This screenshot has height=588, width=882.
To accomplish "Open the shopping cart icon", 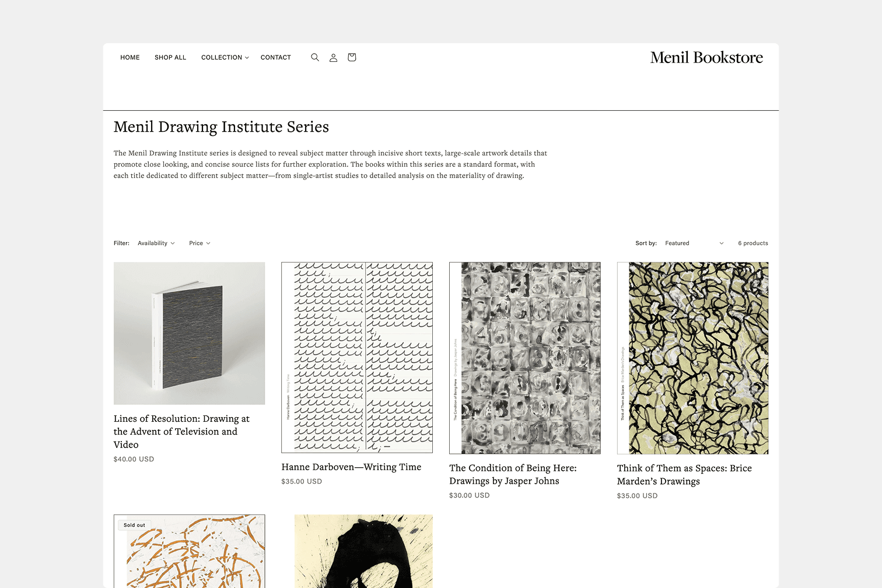I will pos(352,57).
